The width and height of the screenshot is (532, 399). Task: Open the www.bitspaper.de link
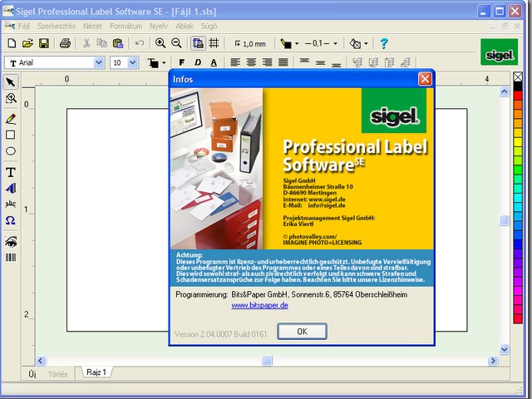click(x=259, y=305)
